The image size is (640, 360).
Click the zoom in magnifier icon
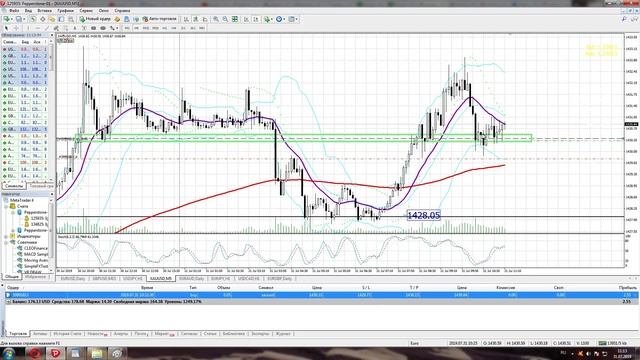(216, 19)
